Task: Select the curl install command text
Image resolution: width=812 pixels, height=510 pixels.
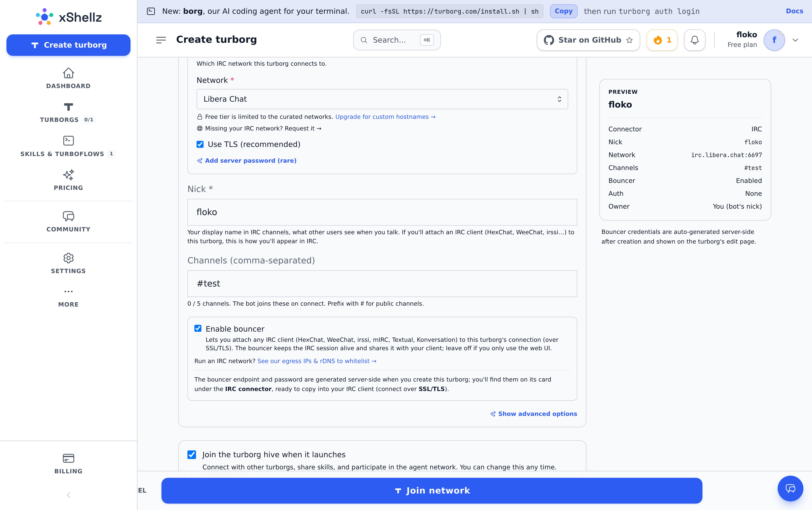Action: pyautogui.click(x=449, y=11)
